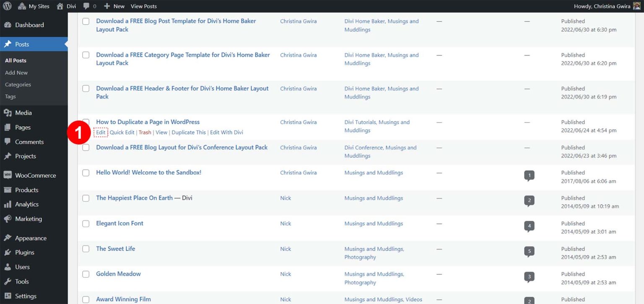Screen dimensions: 644x304
Task: Open the Appearance paintbrush icon
Action: (9, 238)
